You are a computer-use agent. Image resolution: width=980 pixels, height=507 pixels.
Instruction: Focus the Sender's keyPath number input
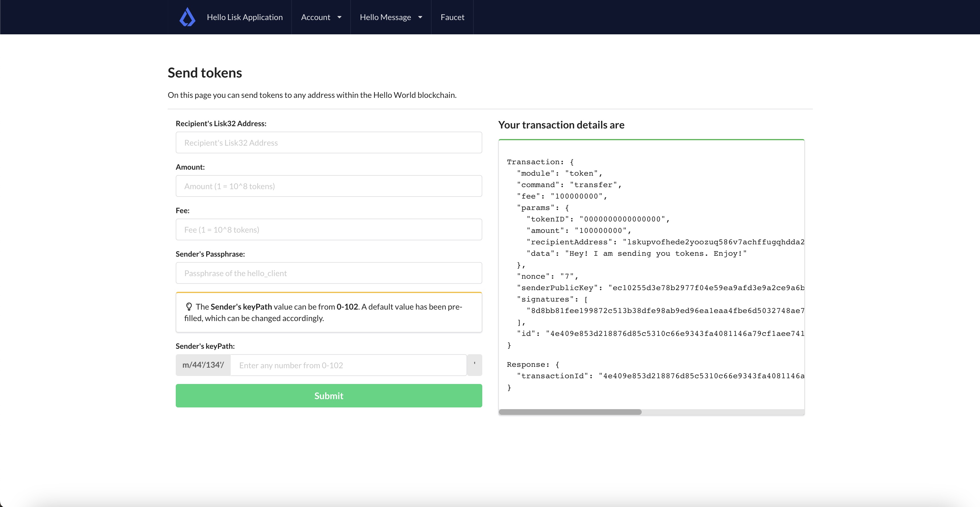pos(349,365)
